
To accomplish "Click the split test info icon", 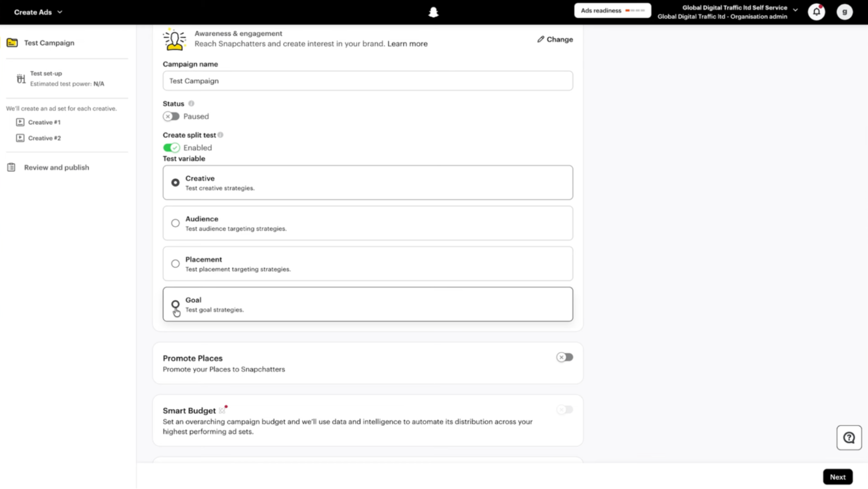I will 221,135.
